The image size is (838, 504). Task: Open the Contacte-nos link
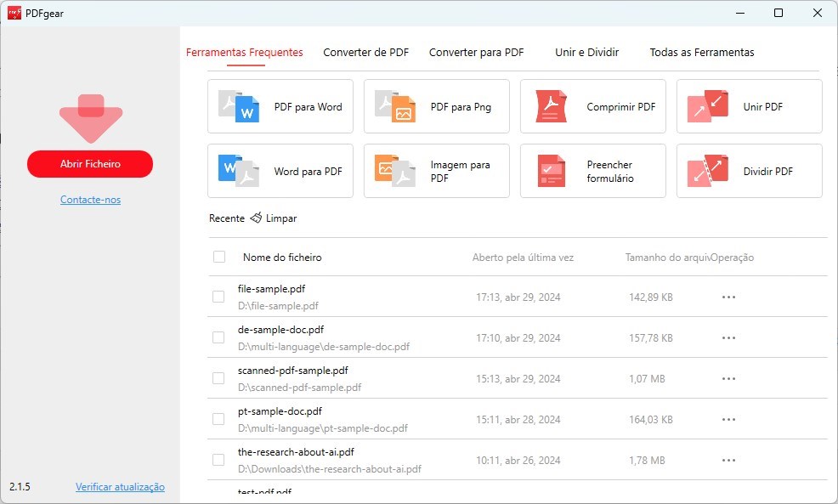coord(90,199)
